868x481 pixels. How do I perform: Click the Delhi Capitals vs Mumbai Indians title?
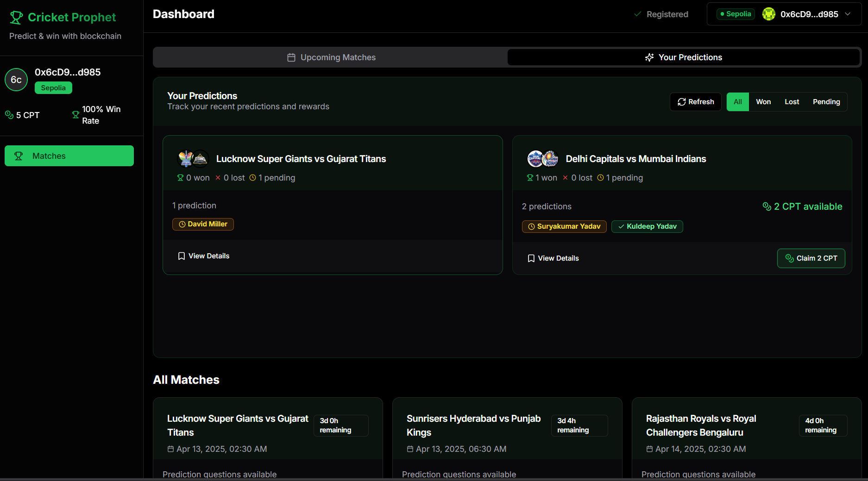click(635, 159)
